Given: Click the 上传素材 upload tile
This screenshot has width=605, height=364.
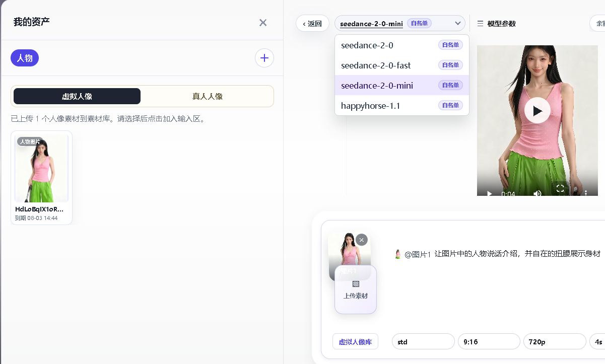Looking at the screenshot, I should click(356, 289).
